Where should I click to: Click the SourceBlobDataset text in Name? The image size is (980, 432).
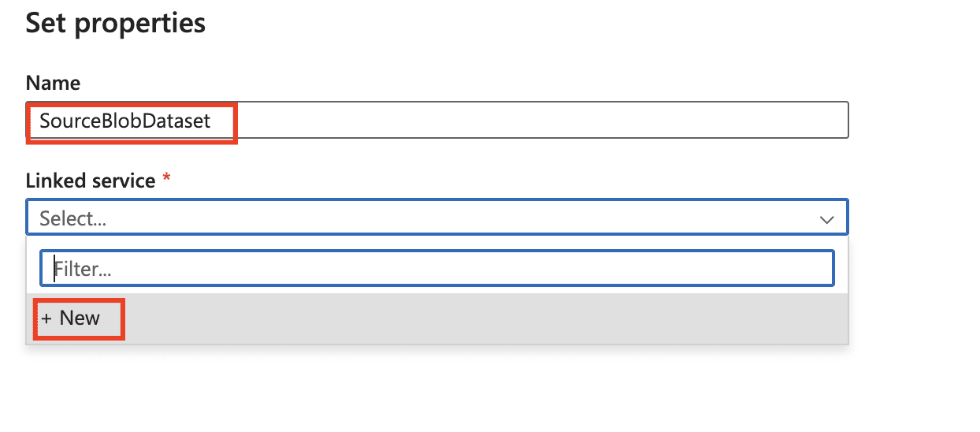tap(125, 121)
